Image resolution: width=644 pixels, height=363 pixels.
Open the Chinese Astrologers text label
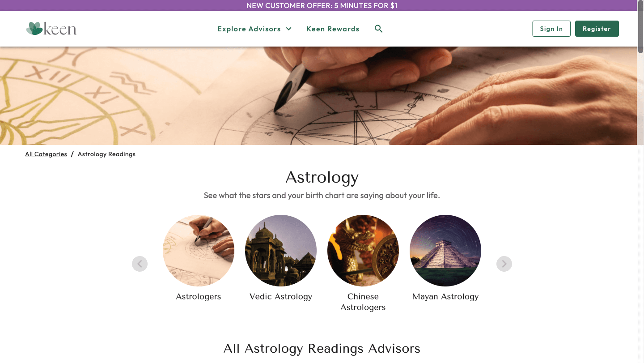coord(363,302)
